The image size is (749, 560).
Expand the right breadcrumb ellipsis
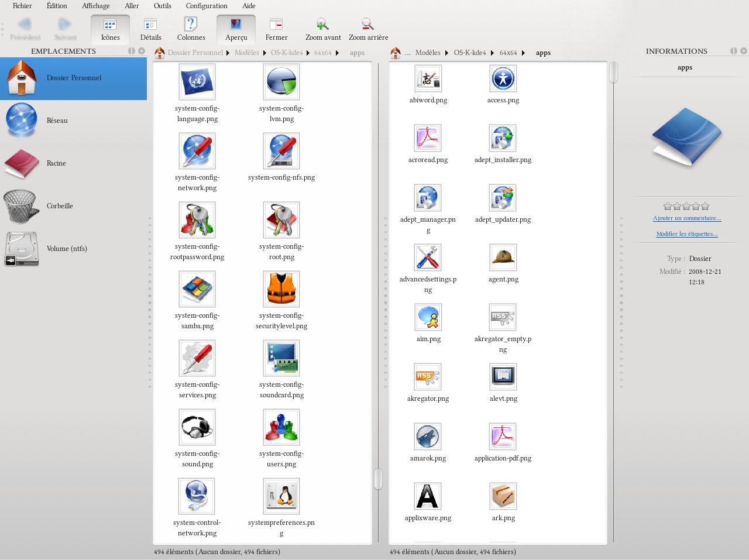coord(408,53)
